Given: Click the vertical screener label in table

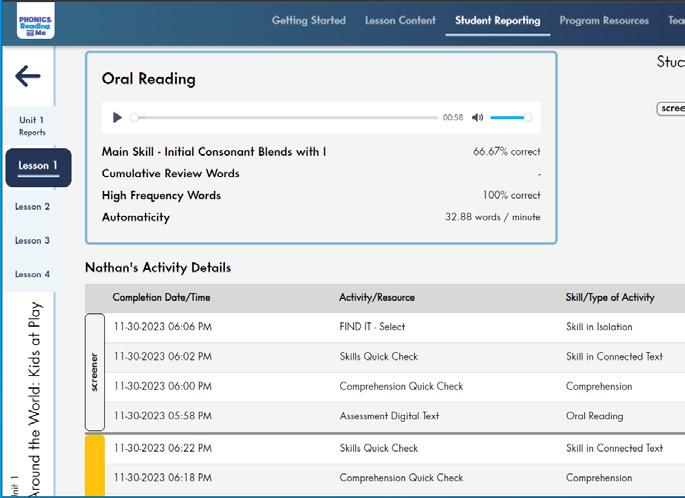Looking at the screenshot, I should [95, 372].
